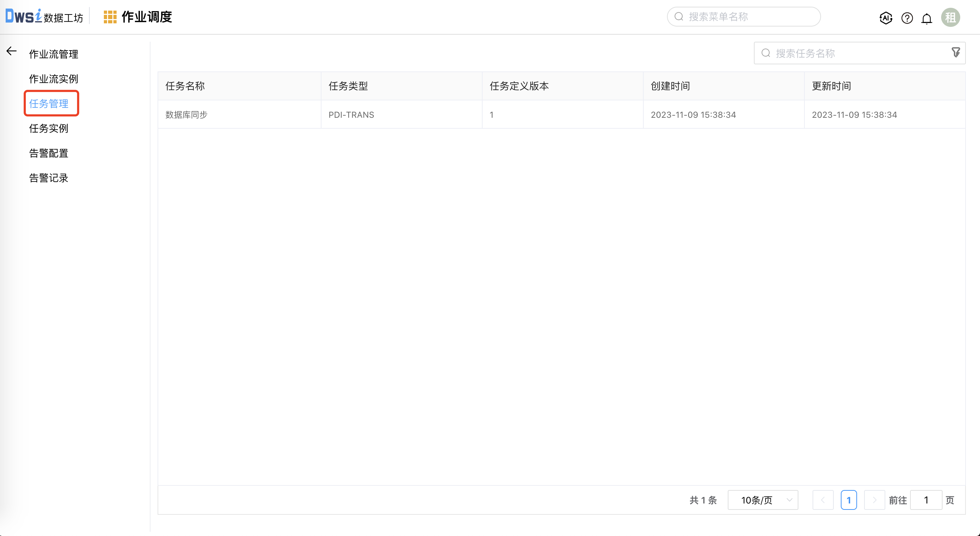
Task: Click the 作业调度 grid app icon
Action: 110,17
